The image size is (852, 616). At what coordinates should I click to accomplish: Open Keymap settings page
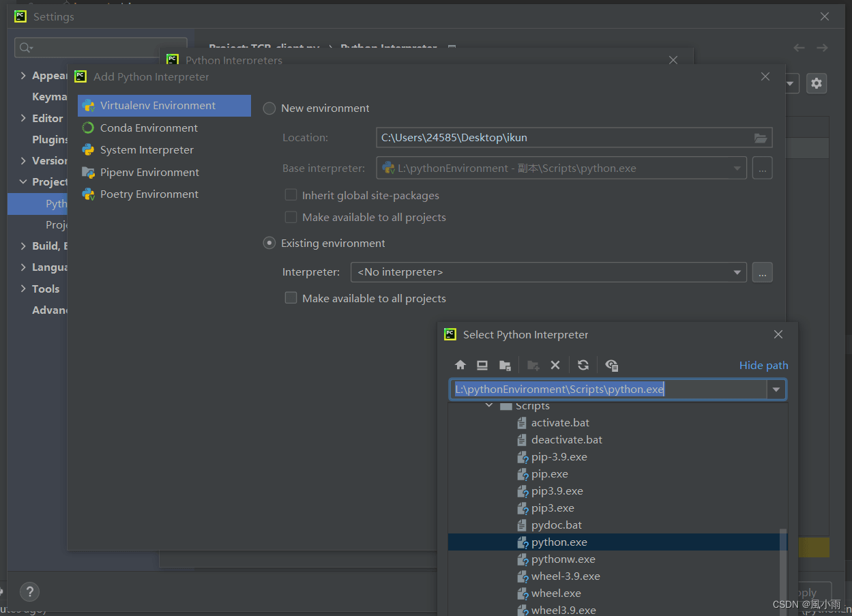click(x=50, y=97)
